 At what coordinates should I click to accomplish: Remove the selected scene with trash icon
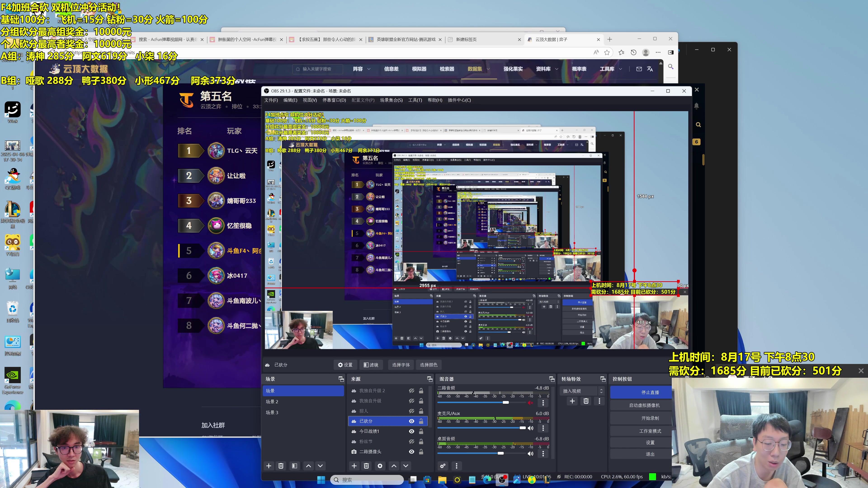pyautogui.click(x=281, y=466)
